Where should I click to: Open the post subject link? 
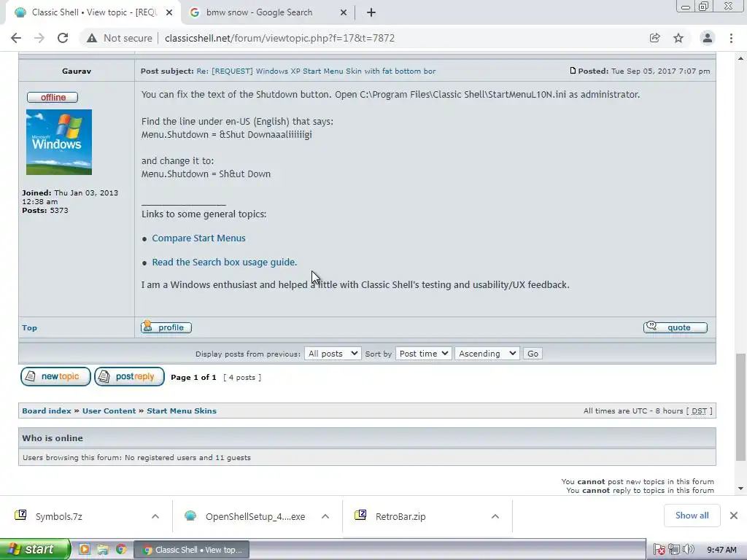pyautogui.click(x=316, y=71)
